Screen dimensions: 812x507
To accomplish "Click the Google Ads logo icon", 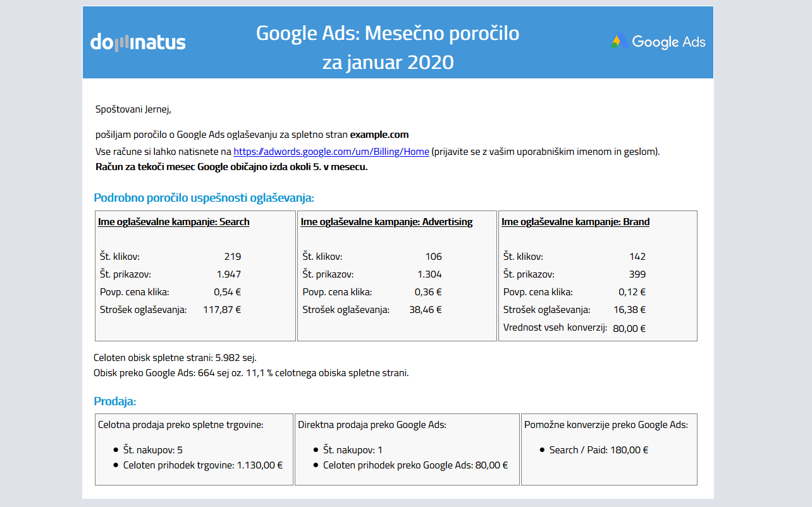I will pyautogui.click(x=618, y=42).
